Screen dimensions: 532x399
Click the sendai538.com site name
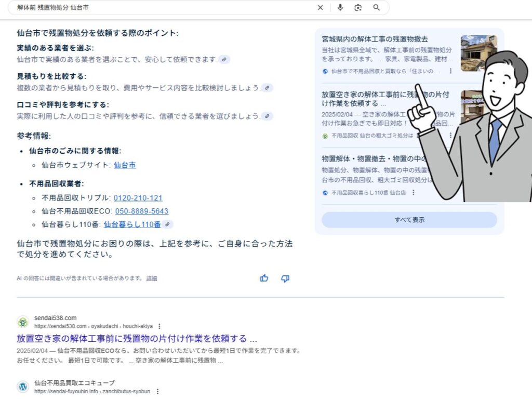[55, 318]
